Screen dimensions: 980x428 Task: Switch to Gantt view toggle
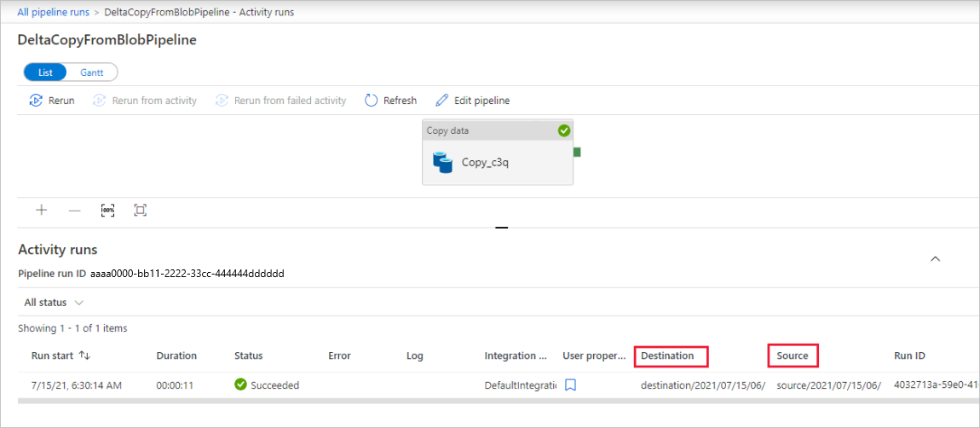(92, 72)
